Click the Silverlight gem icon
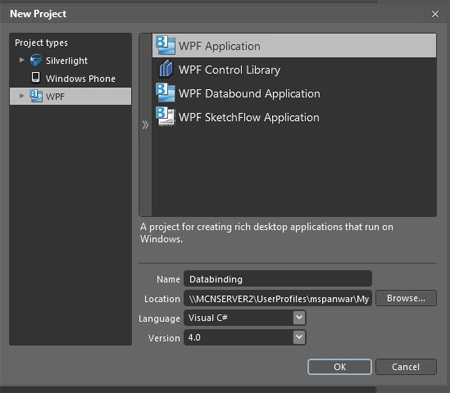Image resolution: width=450 pixels, height=393 pixels. (36, 60)
